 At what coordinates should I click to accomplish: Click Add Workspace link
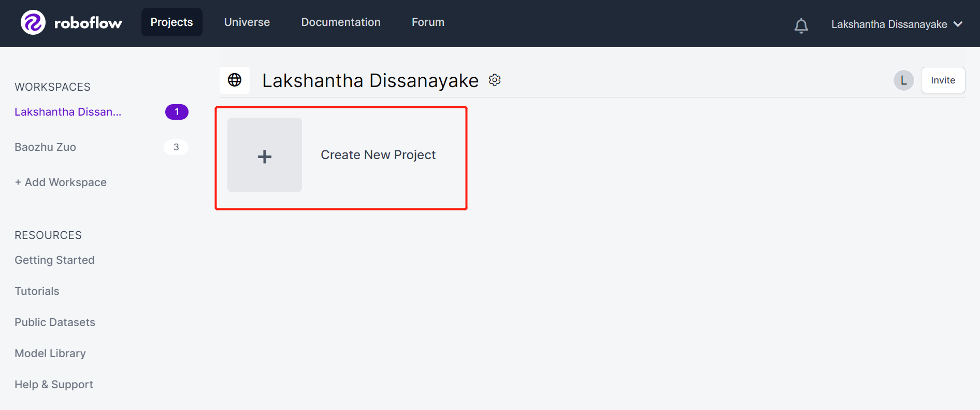click(x=61, y=182)
